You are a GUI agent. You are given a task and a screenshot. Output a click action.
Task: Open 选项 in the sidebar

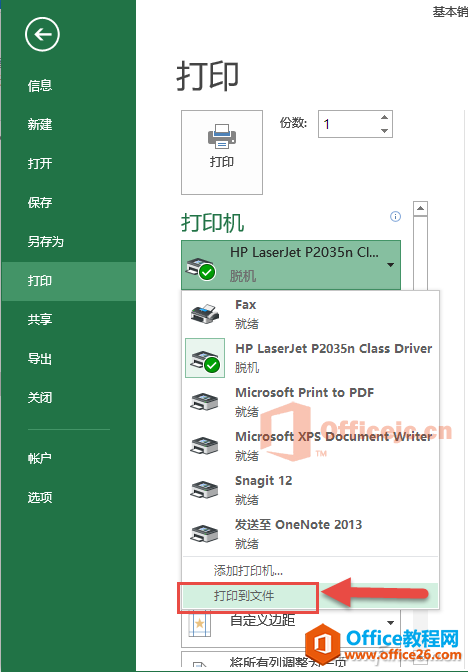40,498
